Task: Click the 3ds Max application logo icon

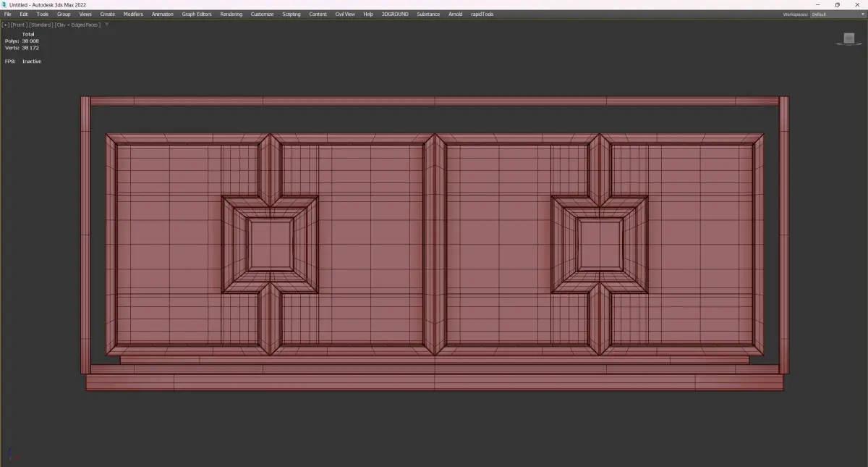Action: click(x=4, y=4)
